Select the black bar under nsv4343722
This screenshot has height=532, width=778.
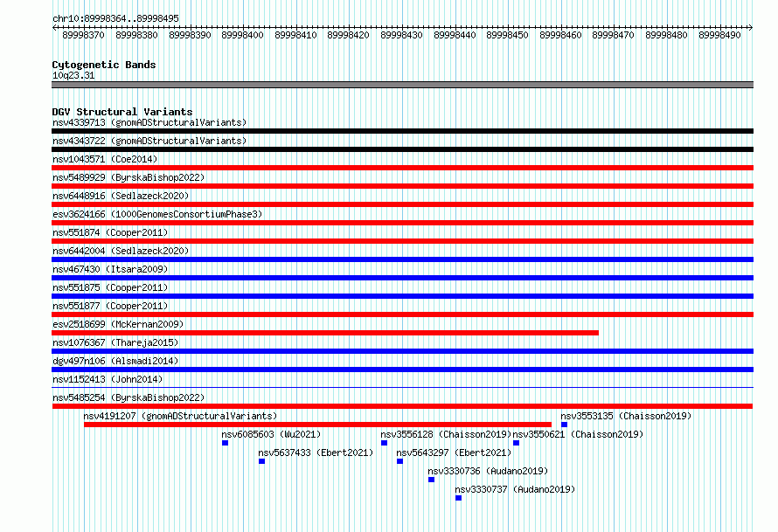(402, 149)
